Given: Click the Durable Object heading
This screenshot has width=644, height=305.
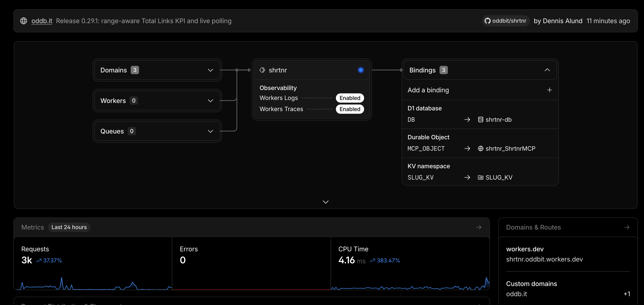Looking at the screenshot, I should (428, 137).
